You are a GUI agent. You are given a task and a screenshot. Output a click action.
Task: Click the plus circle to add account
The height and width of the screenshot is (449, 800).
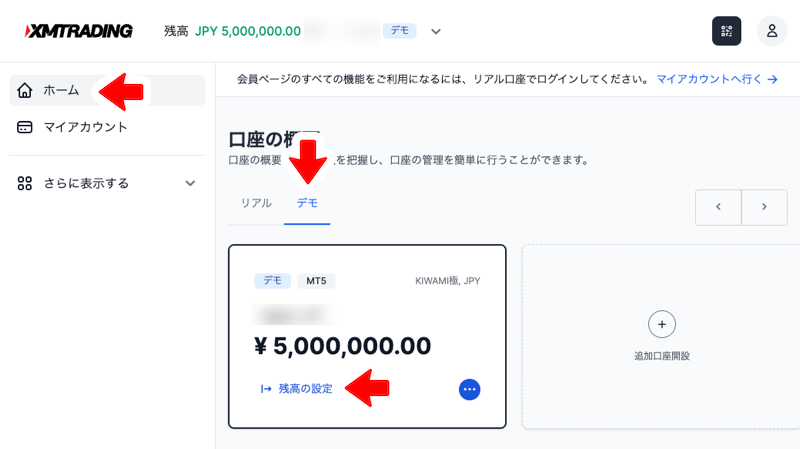[662, 324]
